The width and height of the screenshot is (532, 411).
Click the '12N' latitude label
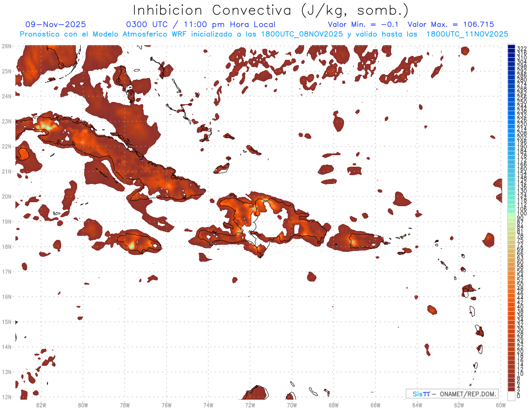6,397
